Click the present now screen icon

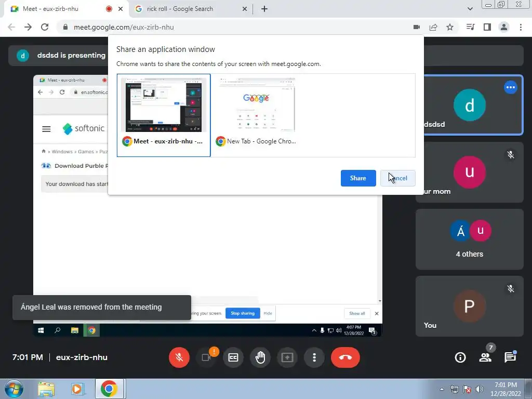(x=287, y=357)
